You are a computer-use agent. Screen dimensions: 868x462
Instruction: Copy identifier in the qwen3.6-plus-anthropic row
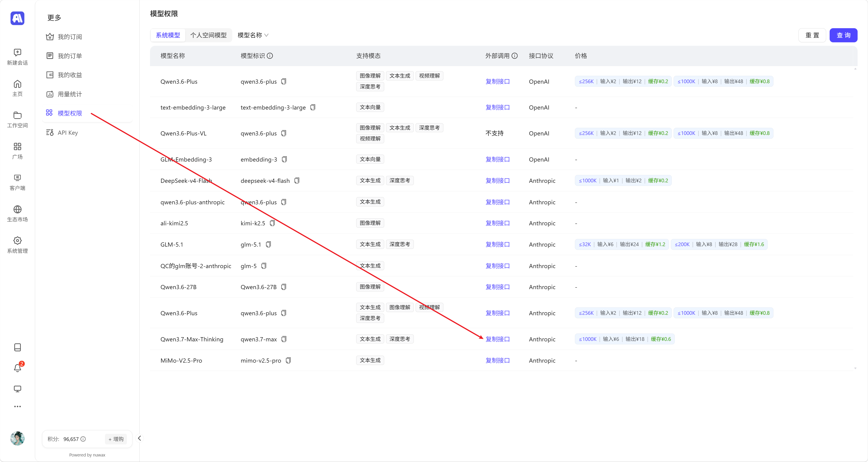[x=284, y=202]
